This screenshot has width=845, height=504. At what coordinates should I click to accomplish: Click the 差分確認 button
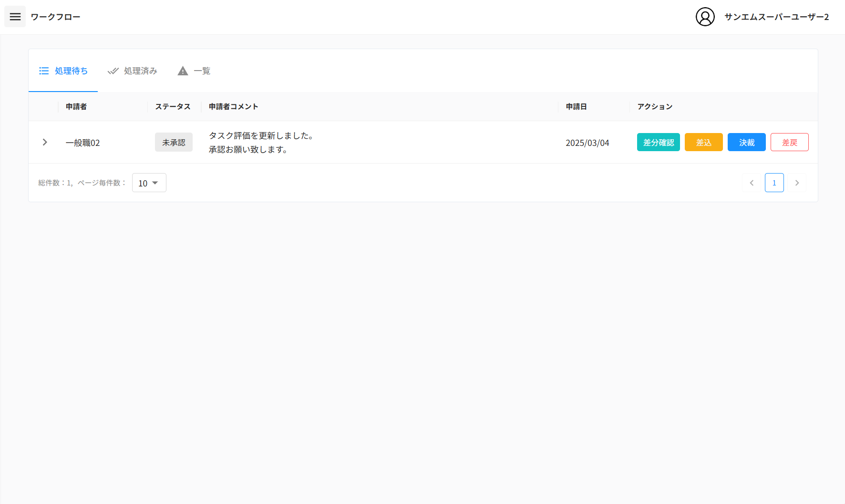tap(658, 142)
